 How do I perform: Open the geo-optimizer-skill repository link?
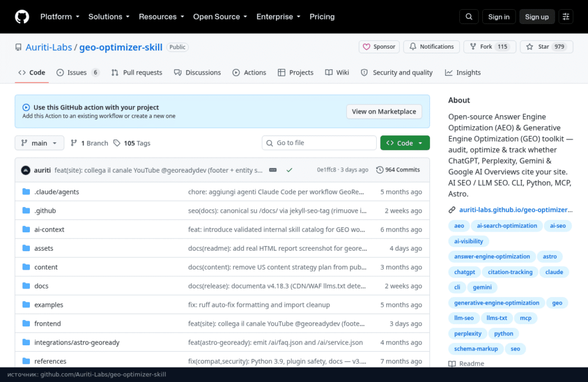click(x=121, y=47)
